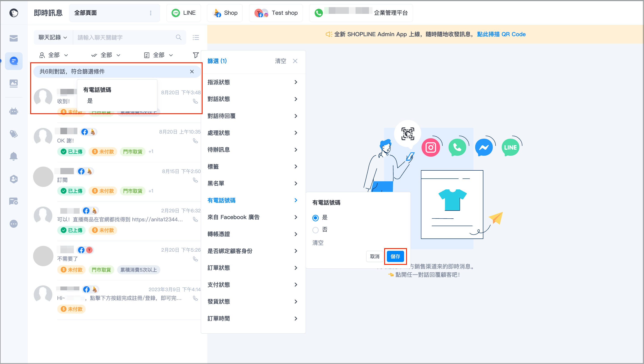Expand the 標籤 filter
This screenshot has width=644, height=364.
tap(253, 167)
